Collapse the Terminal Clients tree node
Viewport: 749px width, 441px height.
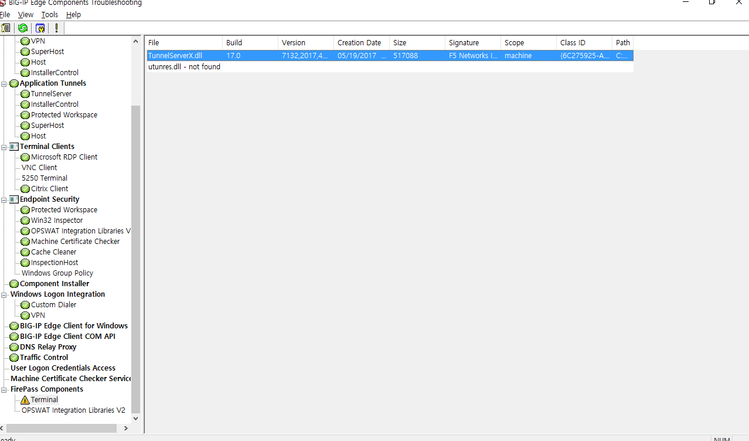(4, 147)
